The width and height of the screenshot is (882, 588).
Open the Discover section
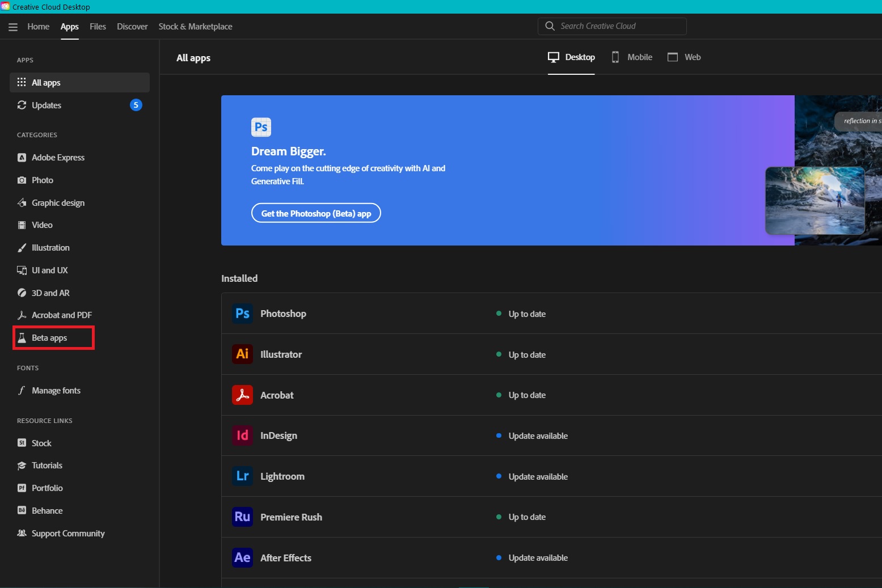[132, 26]
